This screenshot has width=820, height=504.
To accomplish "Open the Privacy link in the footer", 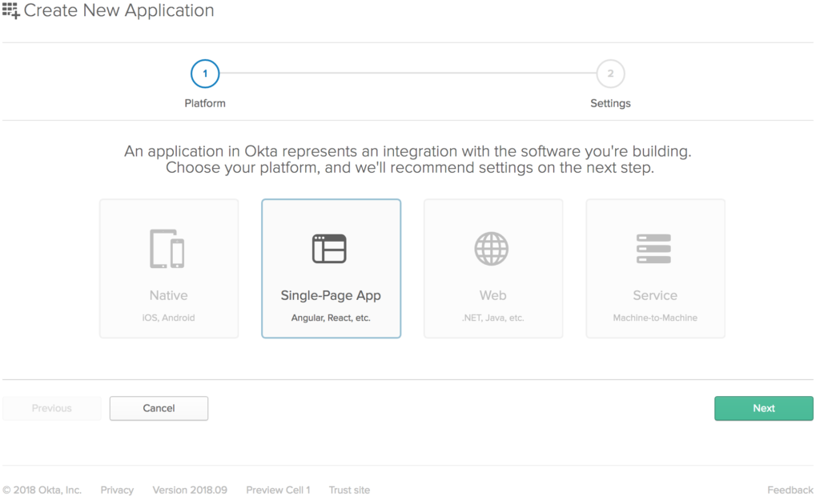I will [x=117, y=490].
